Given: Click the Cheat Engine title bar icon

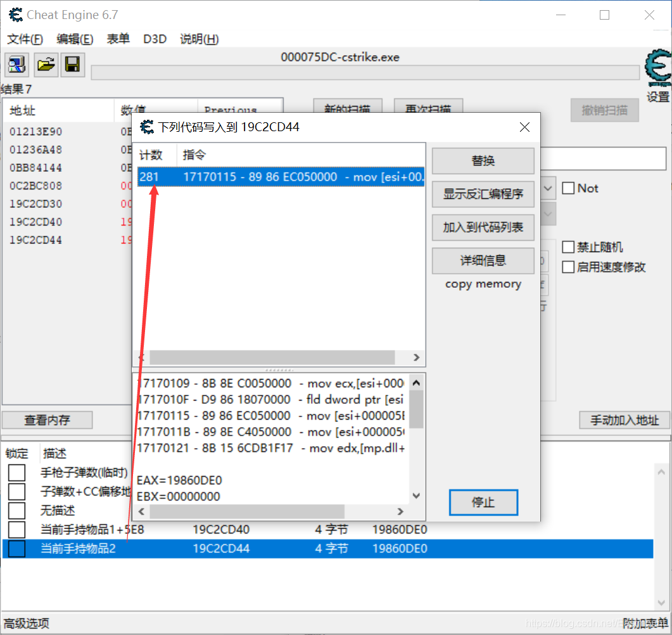Looking at the screenshot, I should (16, 15).
